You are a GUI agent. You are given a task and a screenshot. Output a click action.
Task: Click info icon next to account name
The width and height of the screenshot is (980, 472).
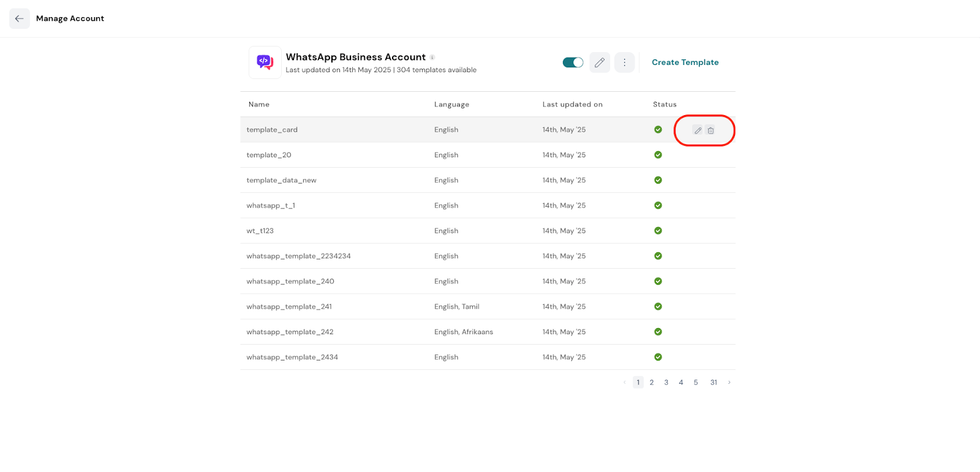[x=432, y=58]
